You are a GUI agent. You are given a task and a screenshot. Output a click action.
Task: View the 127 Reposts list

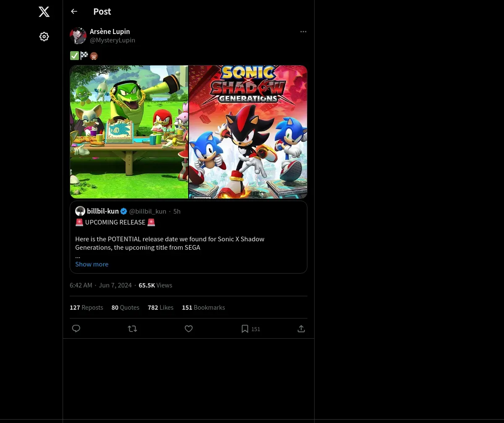click(x=86, y=307)
